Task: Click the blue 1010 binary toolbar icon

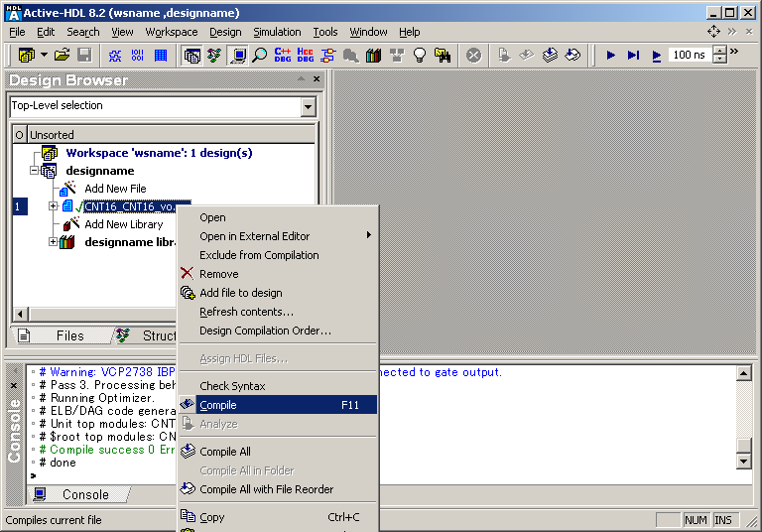Action: 138,56
